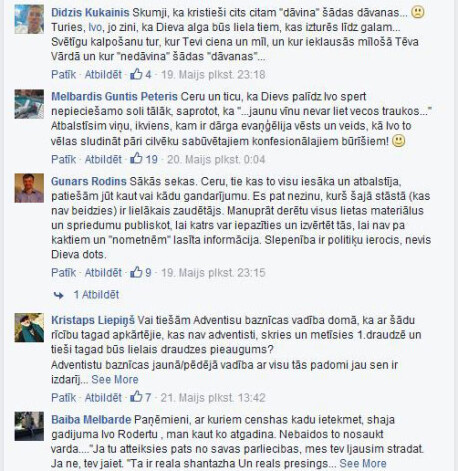This screenshot has width=458, height=471.
Task: Expand See More in Kristaps Liepiņš comment
Action: (115, 379)
